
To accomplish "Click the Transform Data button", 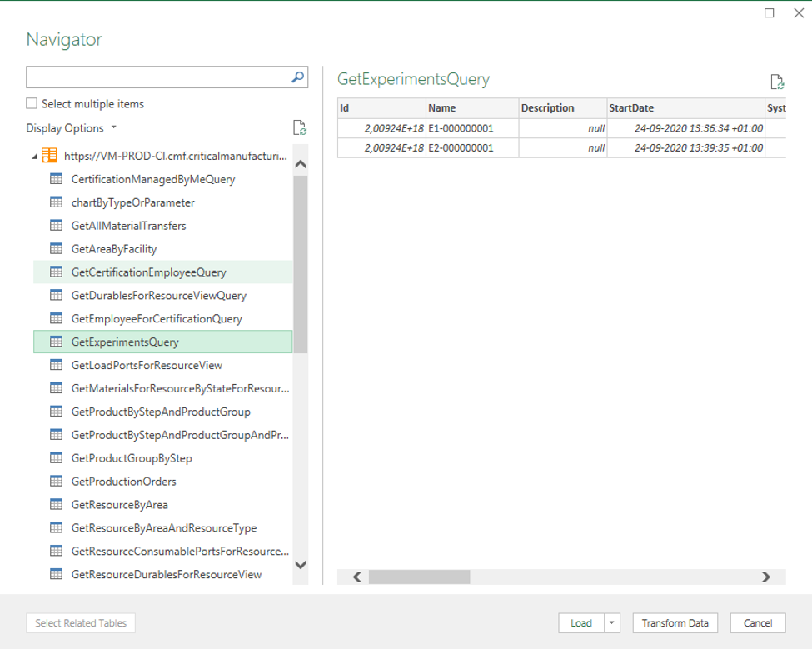I will tap(675, 623).
